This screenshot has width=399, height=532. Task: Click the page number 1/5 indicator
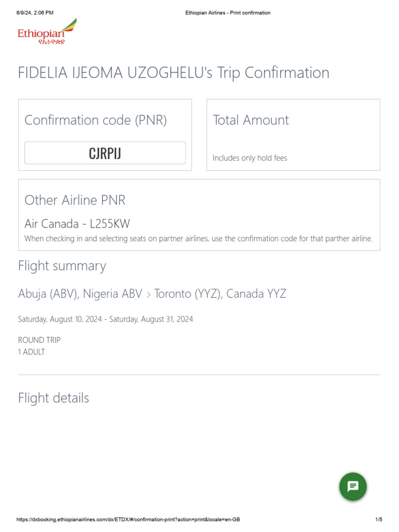click(378, 520)
